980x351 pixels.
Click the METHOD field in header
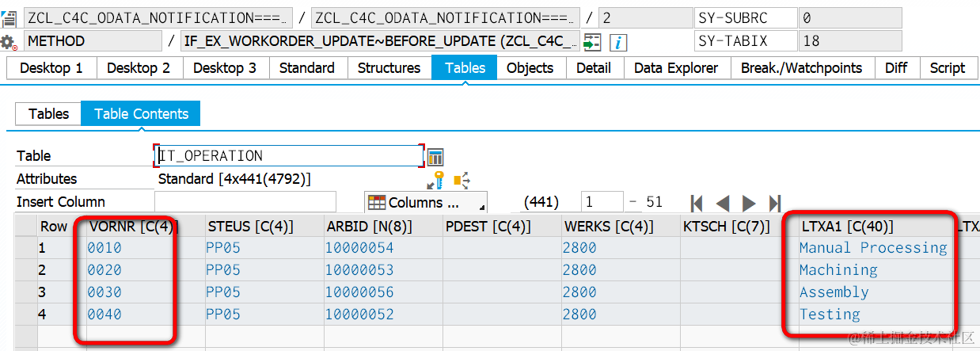point(93,41)
